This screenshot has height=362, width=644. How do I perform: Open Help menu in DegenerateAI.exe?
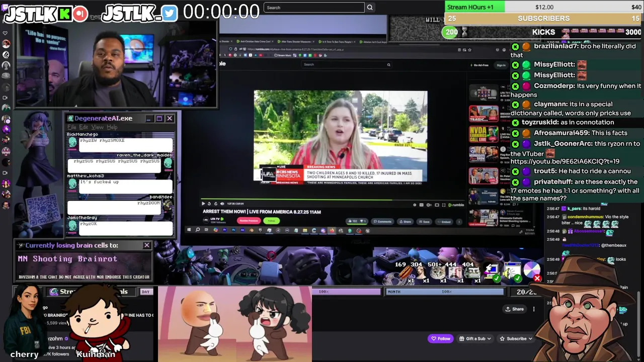tap(112, 127)
